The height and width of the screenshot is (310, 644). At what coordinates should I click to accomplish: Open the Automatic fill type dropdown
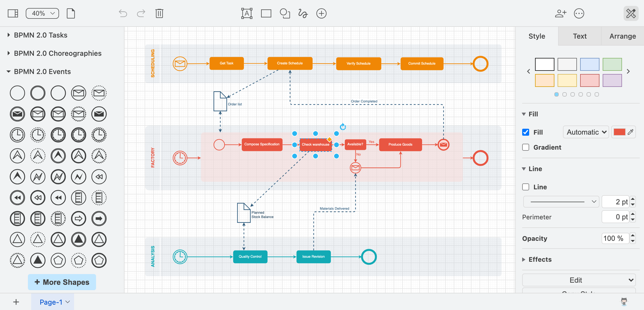tap(586, 132)
